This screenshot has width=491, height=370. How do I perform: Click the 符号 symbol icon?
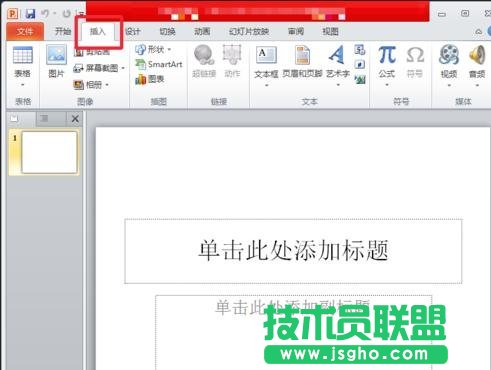(415, 62)
